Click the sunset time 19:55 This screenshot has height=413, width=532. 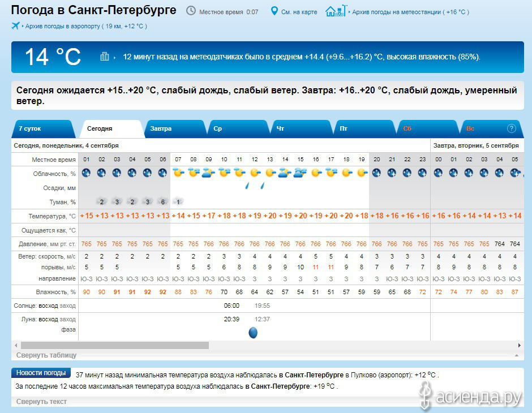262,306
